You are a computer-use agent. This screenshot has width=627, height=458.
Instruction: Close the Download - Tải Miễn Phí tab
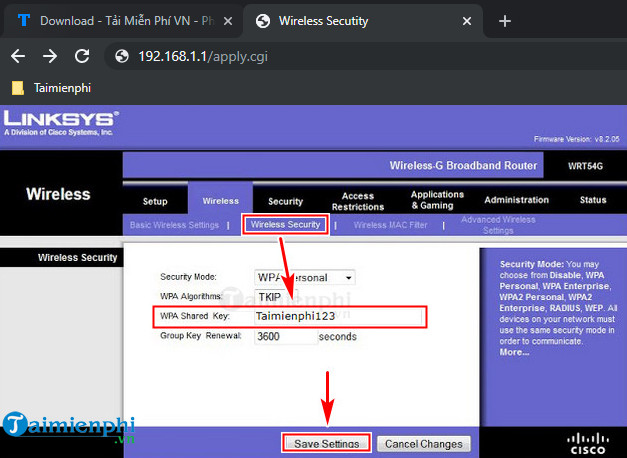(x=228, y=21)
